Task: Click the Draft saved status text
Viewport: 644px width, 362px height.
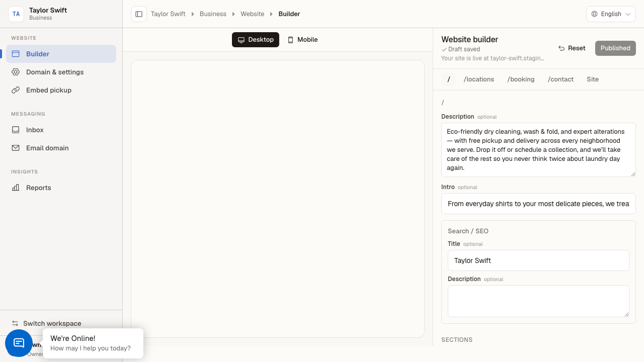Action: 461,49
